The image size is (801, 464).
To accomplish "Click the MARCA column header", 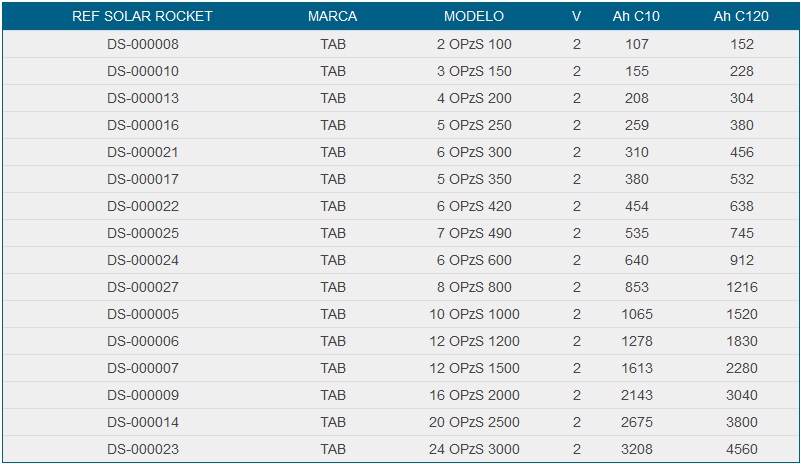I will tap(333, 17).
